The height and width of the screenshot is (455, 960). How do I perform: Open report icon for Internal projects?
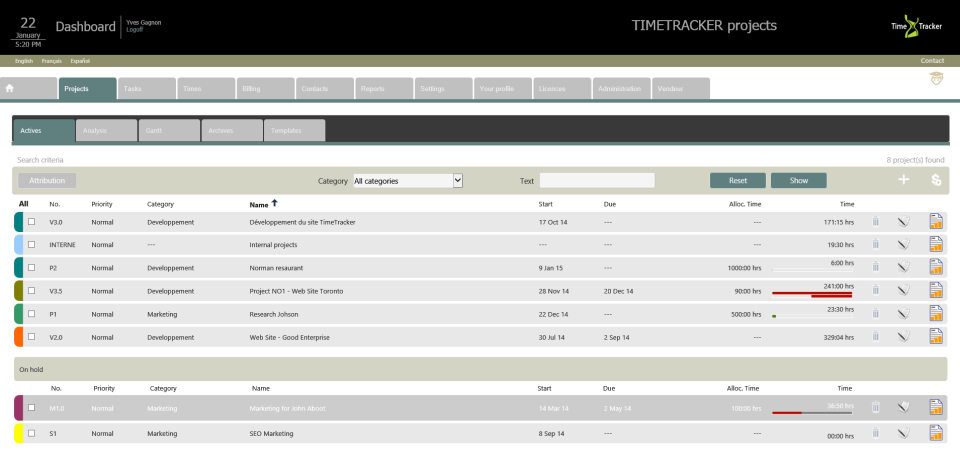point(936,244)
